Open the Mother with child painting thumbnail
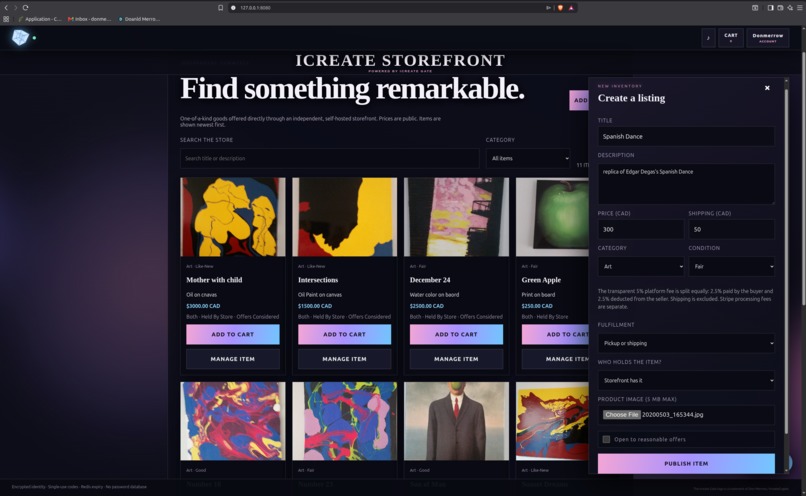Image resolution: width=806 pixels, height=496 pixels. [x=232, y=217]
